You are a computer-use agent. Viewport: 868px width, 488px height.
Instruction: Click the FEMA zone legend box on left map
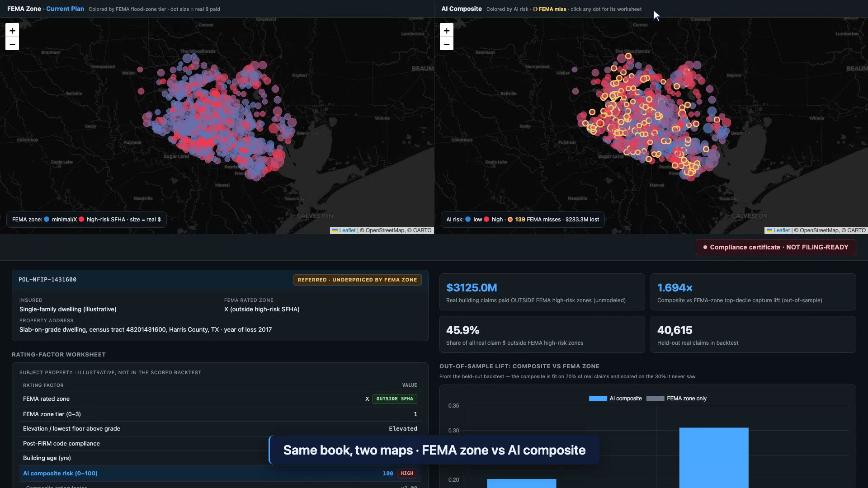[86, 220]
